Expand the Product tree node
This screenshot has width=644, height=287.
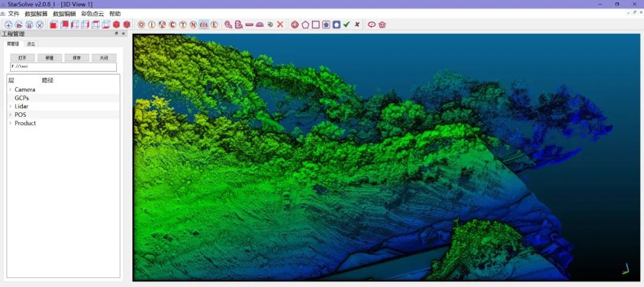pyautogui.click(x=10, y=123)
